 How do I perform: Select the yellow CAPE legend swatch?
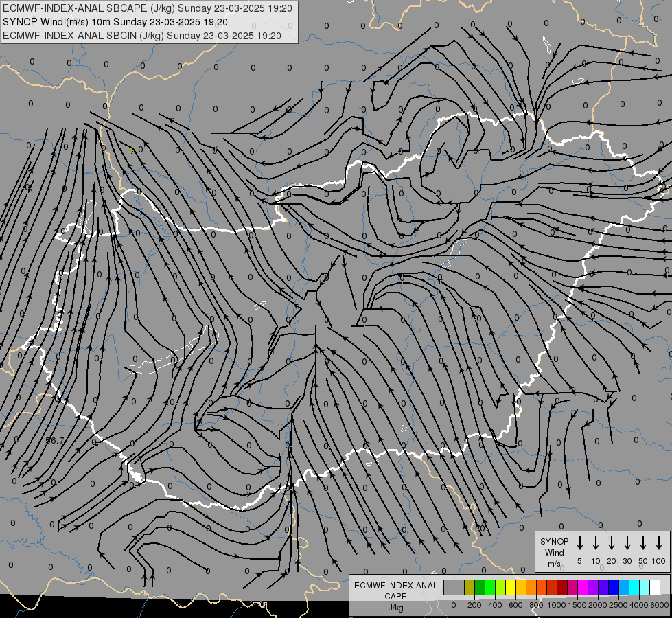click(511, 587)
